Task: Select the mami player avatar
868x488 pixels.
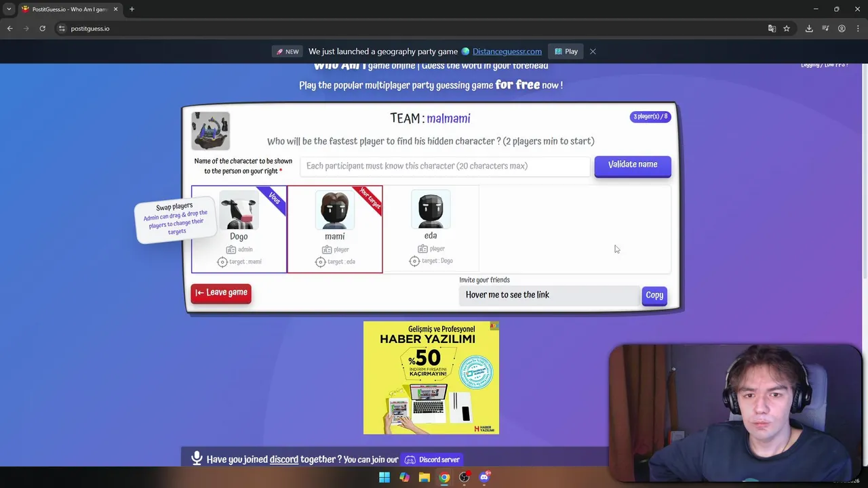Action: pos(334,209)
